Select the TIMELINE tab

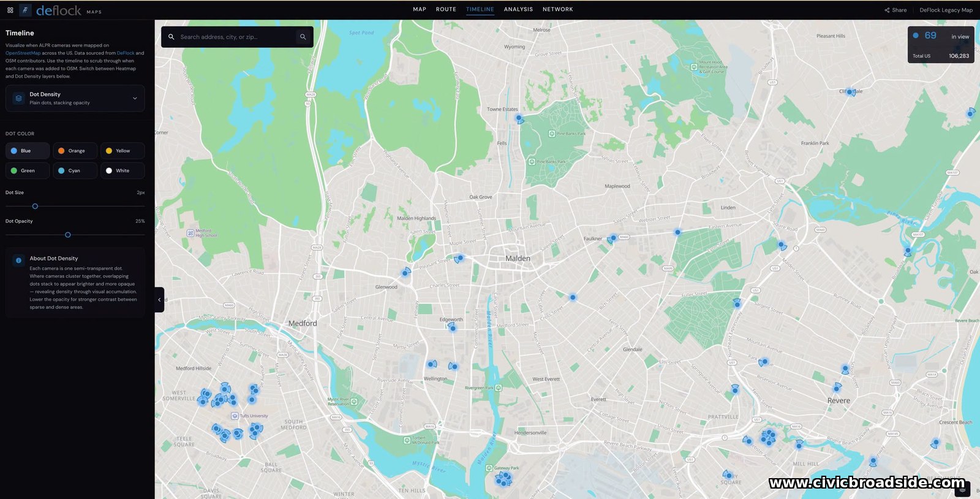(x=480, y=9)
